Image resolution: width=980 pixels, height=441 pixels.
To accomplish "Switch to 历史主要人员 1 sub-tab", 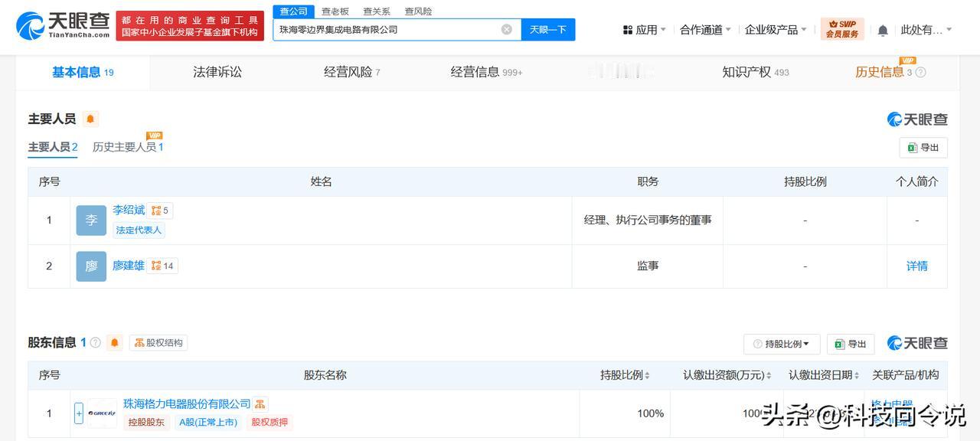I will pyautogui.click(x=128, y=147).
